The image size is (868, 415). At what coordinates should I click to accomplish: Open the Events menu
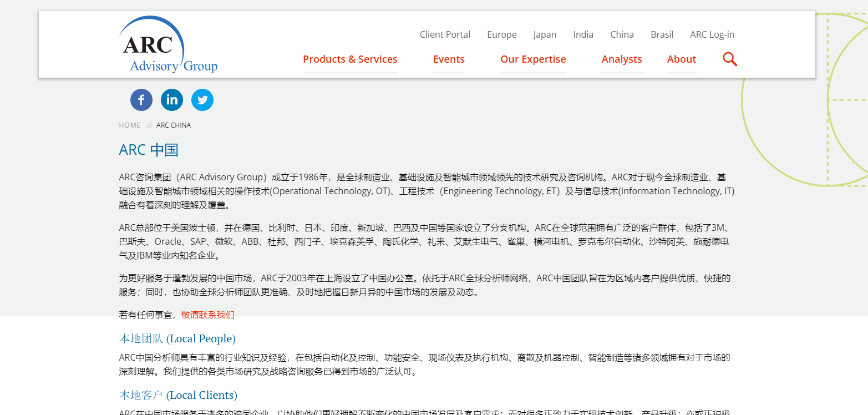pyautogui.click(x=449, y=59)
